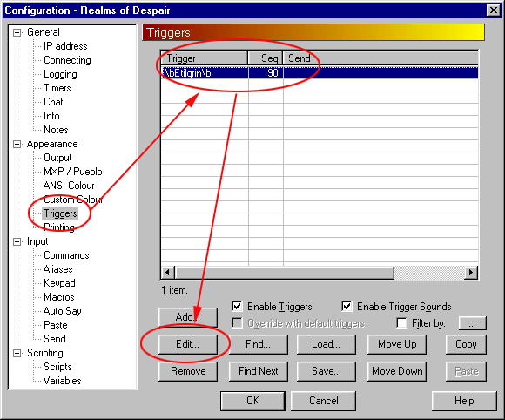Sort list by Send column header
The width and height of the screenshot is (505, 420).
coord(380,58)
